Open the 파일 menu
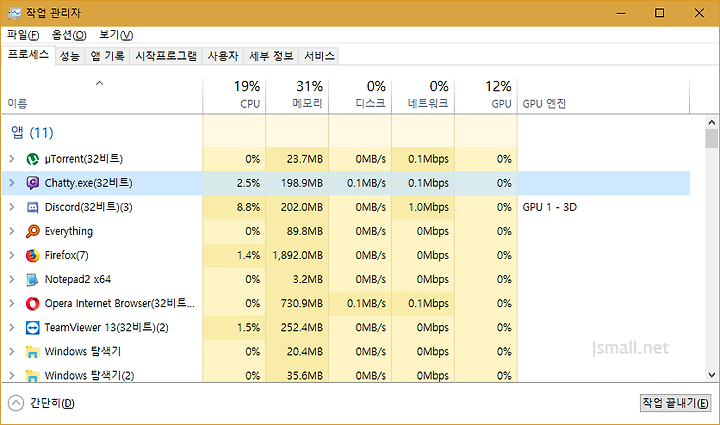Viewport: 720px width, 425px height. [x=23, y=35]
